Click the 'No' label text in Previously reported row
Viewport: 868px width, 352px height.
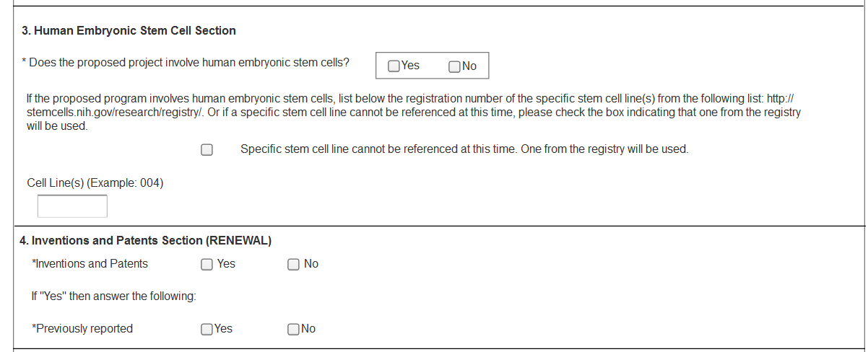click(308, 329)
